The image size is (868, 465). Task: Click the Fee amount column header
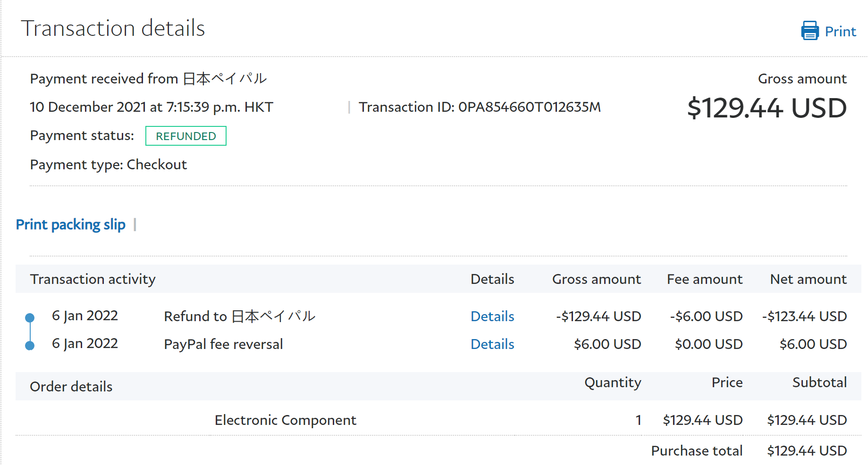tap(704, 279)
